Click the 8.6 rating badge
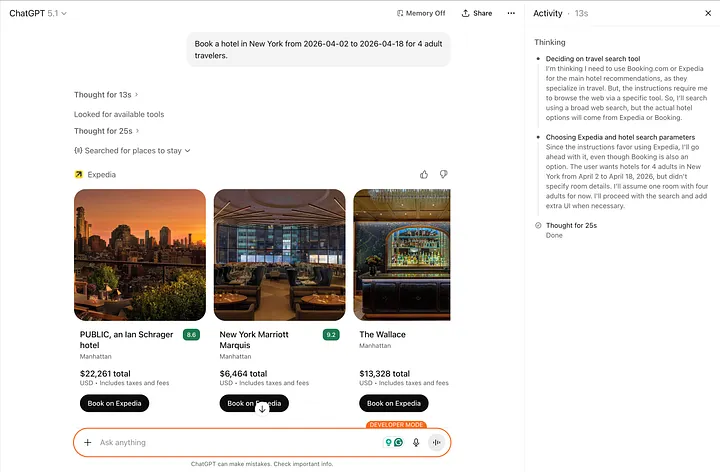 click(191, 335)
